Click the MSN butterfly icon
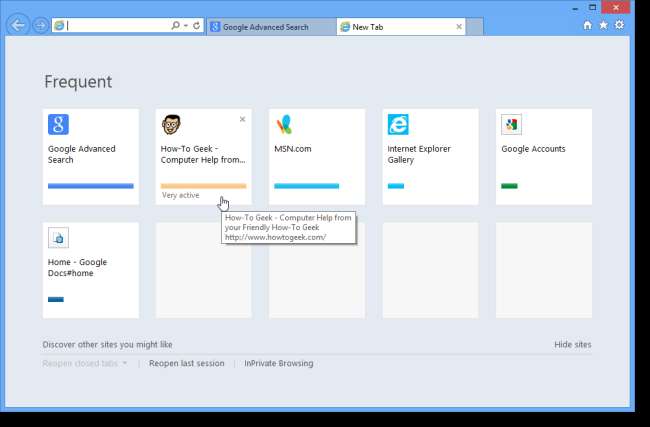 284,124
